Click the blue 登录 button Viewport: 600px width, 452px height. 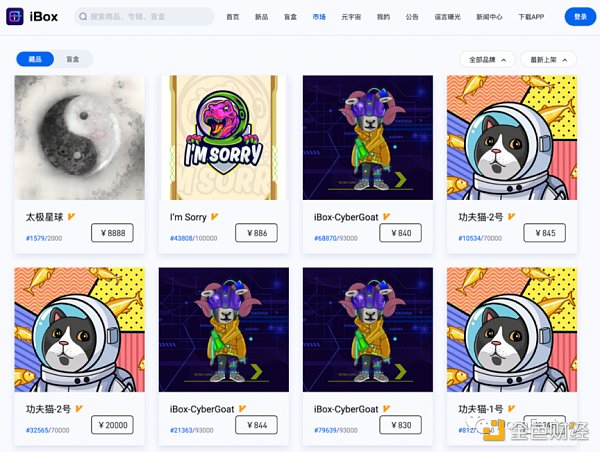(x=580, y=17)
